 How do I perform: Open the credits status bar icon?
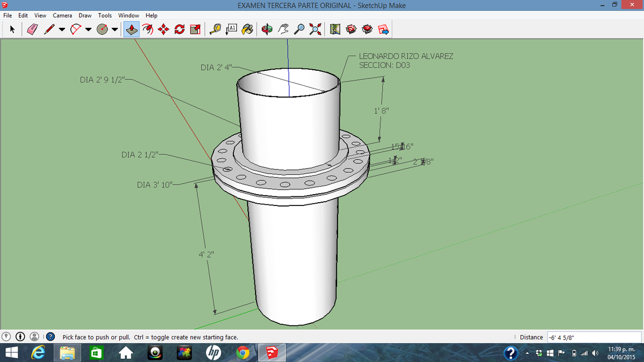pos(21,337)
